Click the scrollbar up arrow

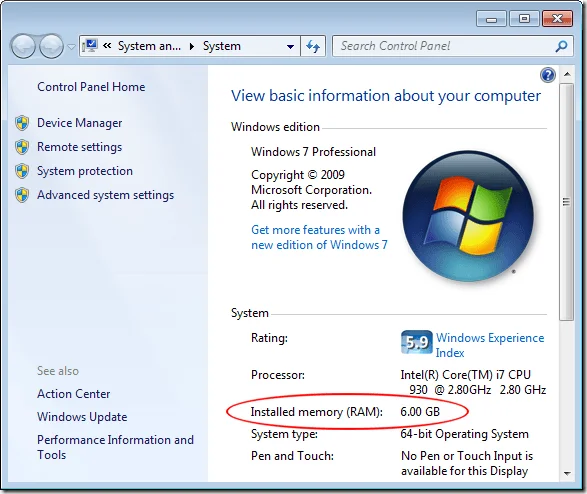pos(567,74)
